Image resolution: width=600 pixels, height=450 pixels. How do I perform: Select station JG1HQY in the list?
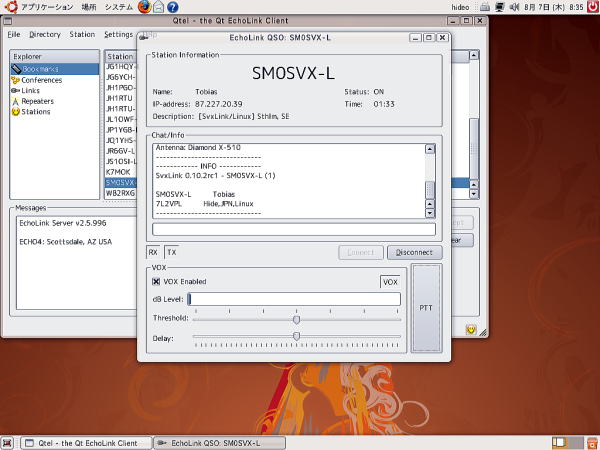[120, 67]
